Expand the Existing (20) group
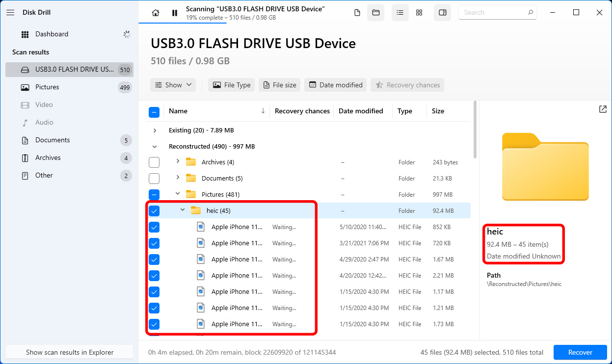This screenshot has width=612, height=364. (x=155, y=130)
